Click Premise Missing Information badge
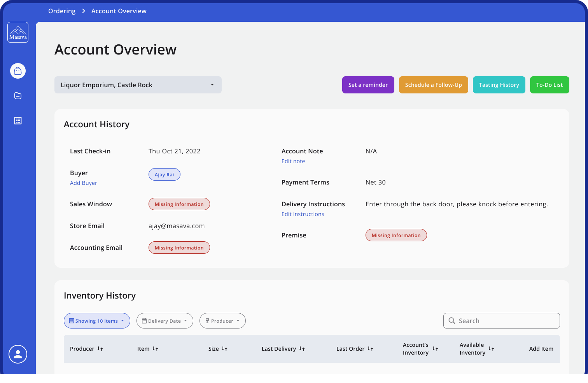Image resolution: width=588 pixels, height=383 pixels. coord(396,235)
